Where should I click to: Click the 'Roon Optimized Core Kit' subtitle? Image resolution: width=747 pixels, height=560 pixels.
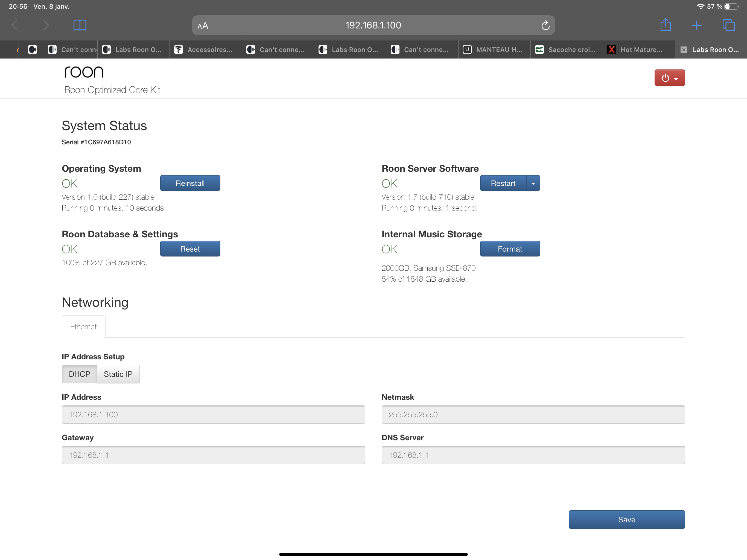112,90
